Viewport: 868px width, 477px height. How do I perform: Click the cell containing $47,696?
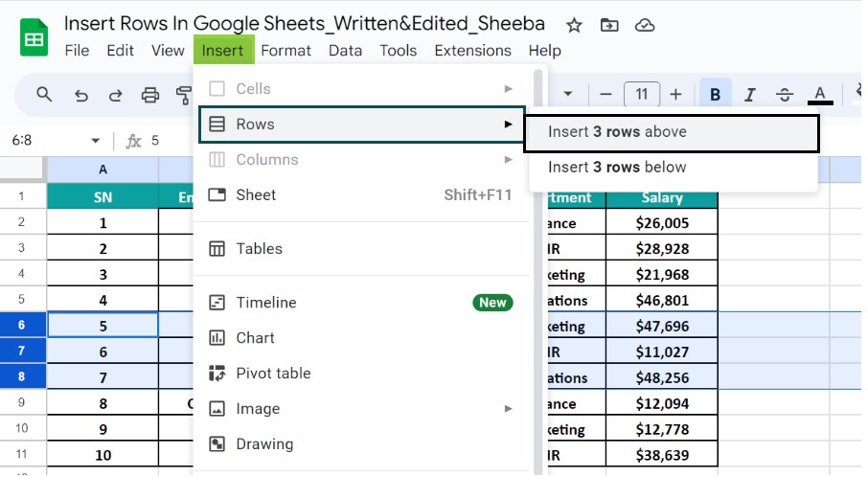pos(662,326)
